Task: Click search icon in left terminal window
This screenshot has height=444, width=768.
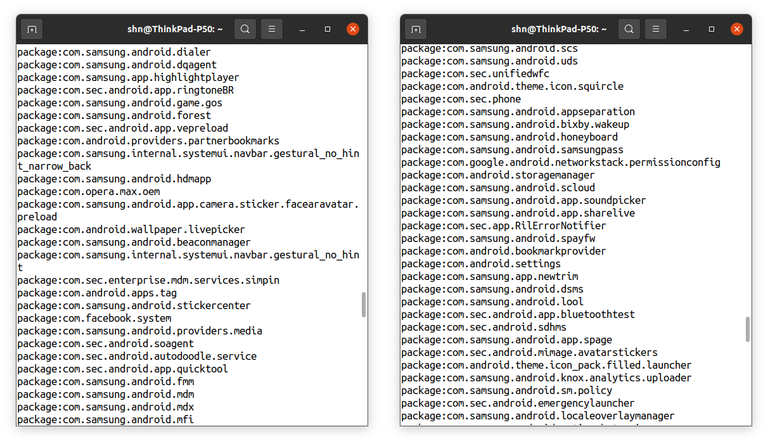Action: 245,29
